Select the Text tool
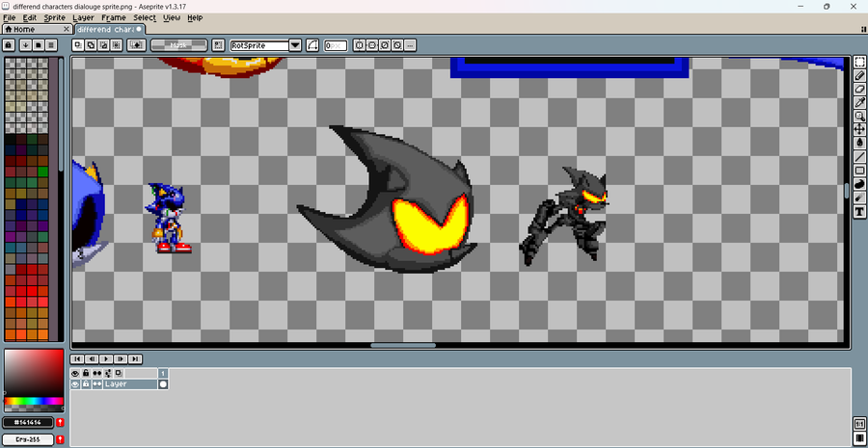Viewport: 868px width, 448px height. pos(859,211)
